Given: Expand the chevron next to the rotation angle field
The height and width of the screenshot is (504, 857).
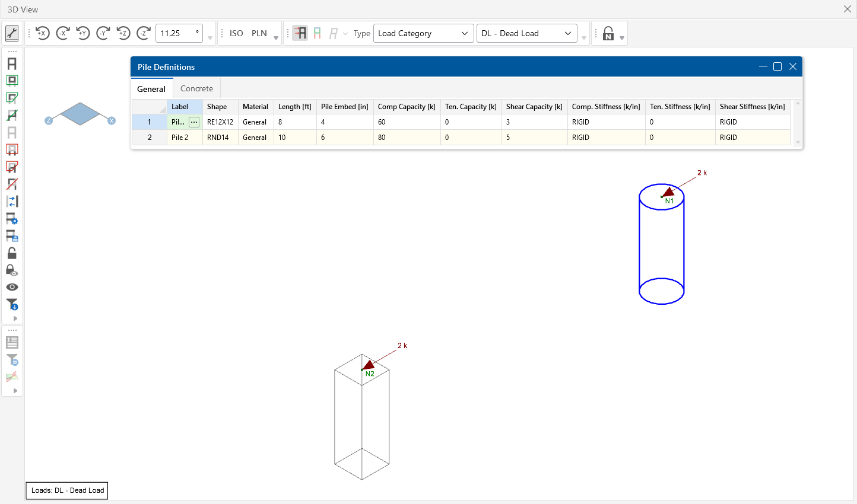Looking at the screenshot, I should coord(210,37).
